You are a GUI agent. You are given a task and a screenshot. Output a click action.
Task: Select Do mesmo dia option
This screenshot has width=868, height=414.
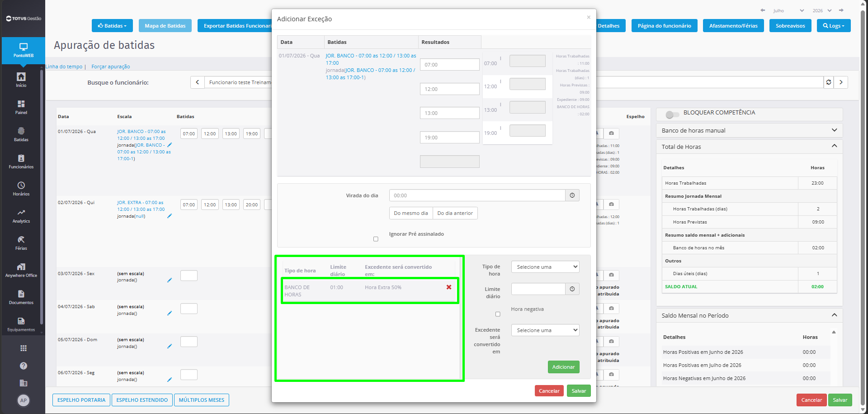coord(411,213)
